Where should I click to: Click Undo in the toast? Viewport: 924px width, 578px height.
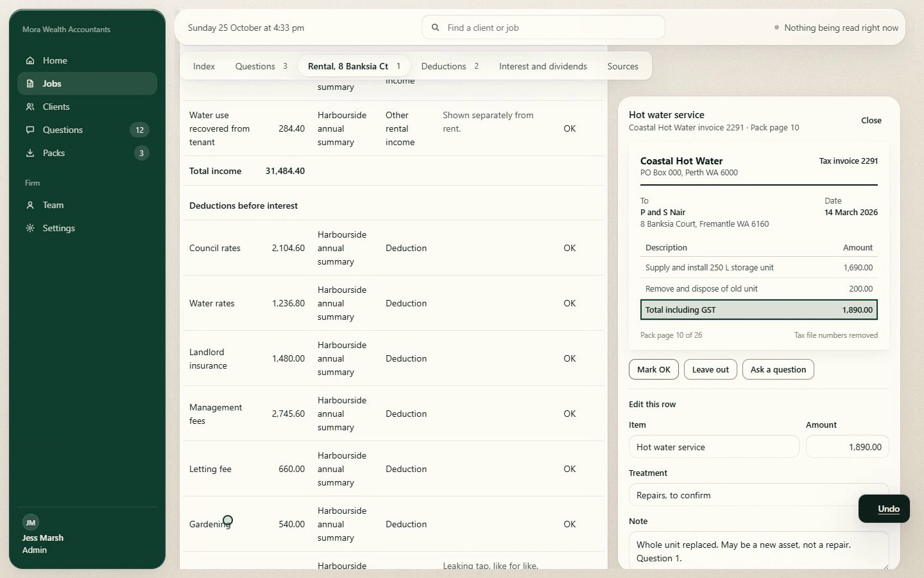coord(888,509)
